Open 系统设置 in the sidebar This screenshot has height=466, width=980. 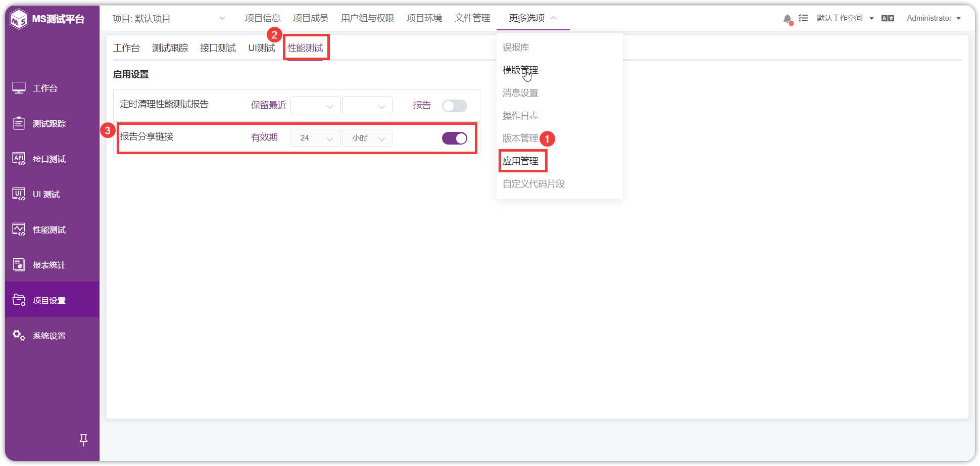[52, 336]
